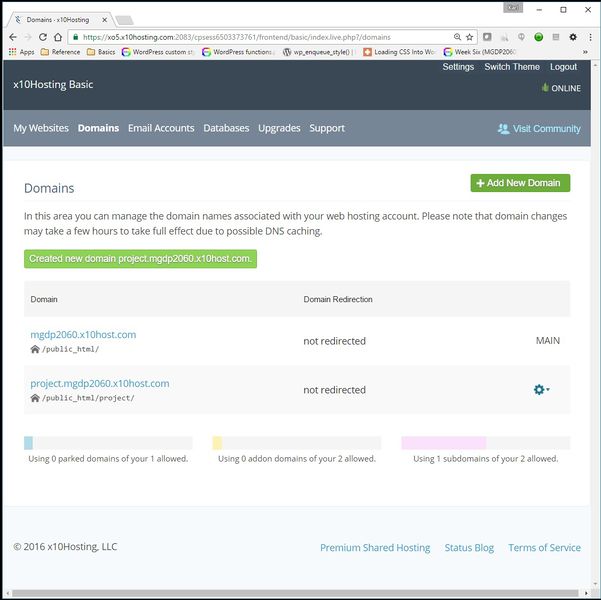Select the Domains navigation tab

tap(98, 128)
